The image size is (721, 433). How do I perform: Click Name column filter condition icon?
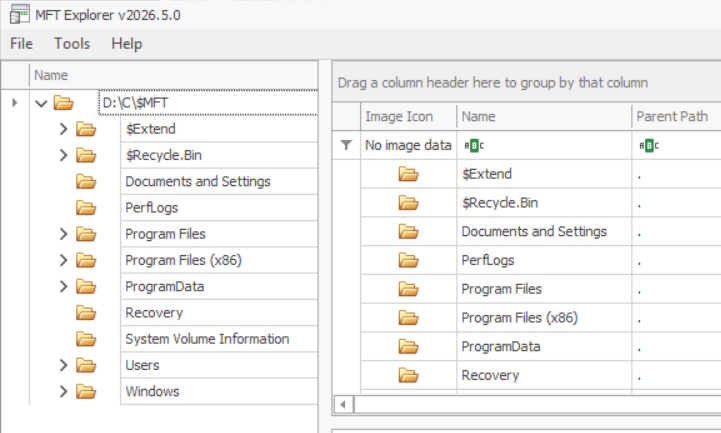474,146
